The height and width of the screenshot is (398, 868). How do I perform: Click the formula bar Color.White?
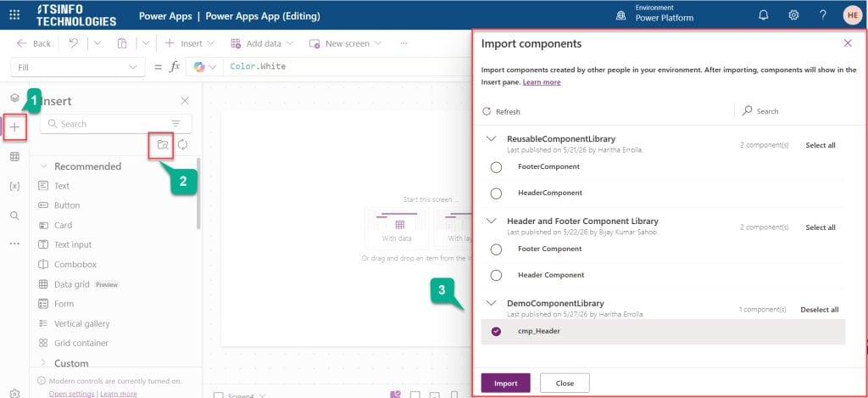tap(258, 66)
